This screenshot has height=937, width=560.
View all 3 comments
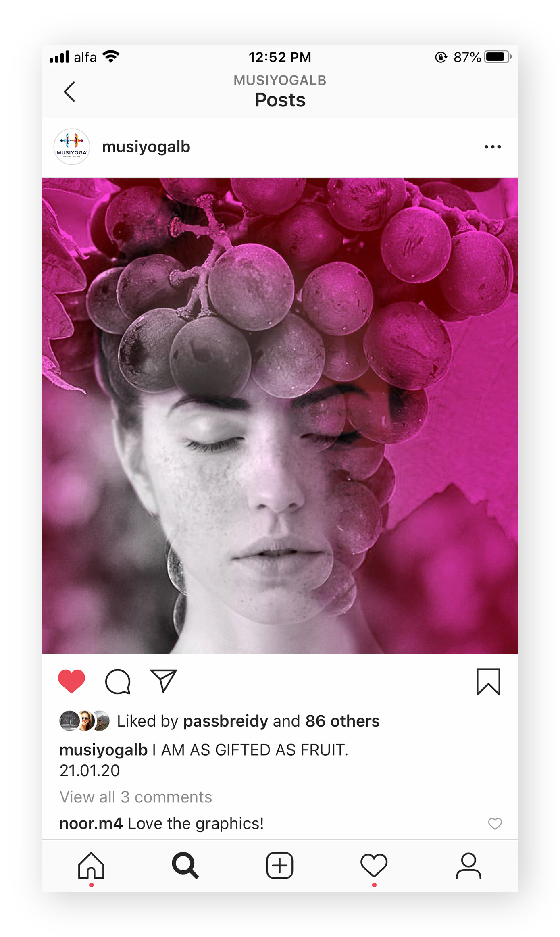click(x=136, y=797)
